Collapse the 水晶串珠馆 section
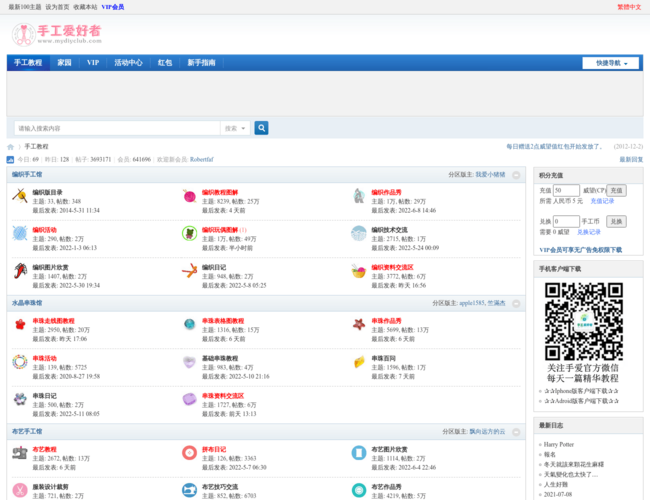The height and width of the screenshot is (500, 650). [x=516, y=303]
